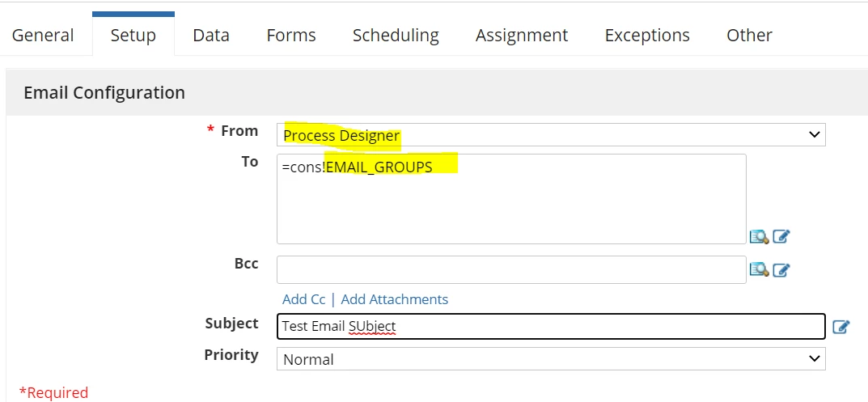
Task: Open directory search icon for Bcc field
Action: point(759,269)
